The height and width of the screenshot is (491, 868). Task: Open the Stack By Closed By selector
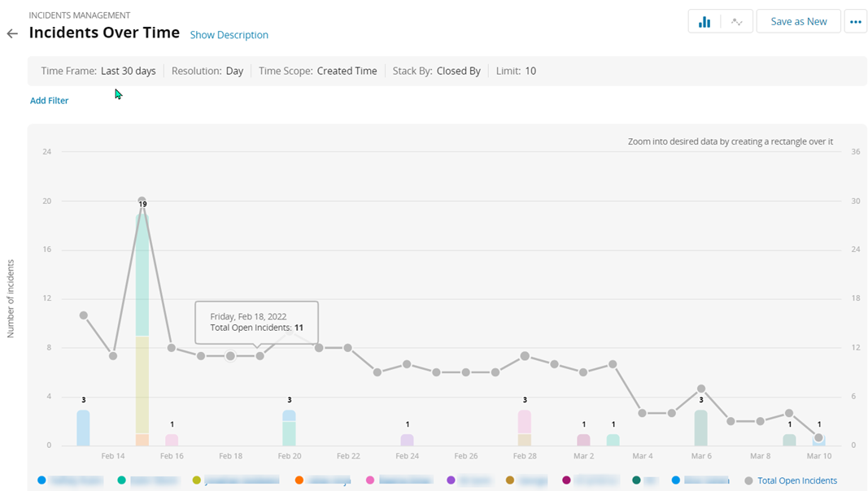pyautogui.click(x=458, y=71)
